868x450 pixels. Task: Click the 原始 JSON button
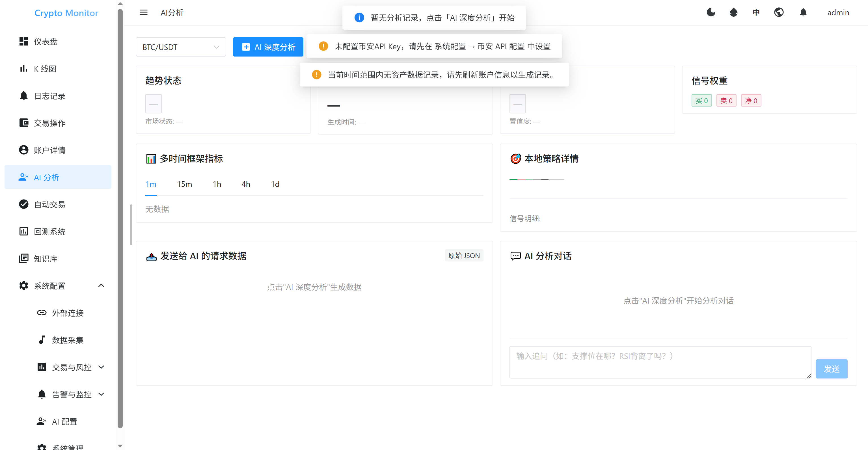point(464,256)
